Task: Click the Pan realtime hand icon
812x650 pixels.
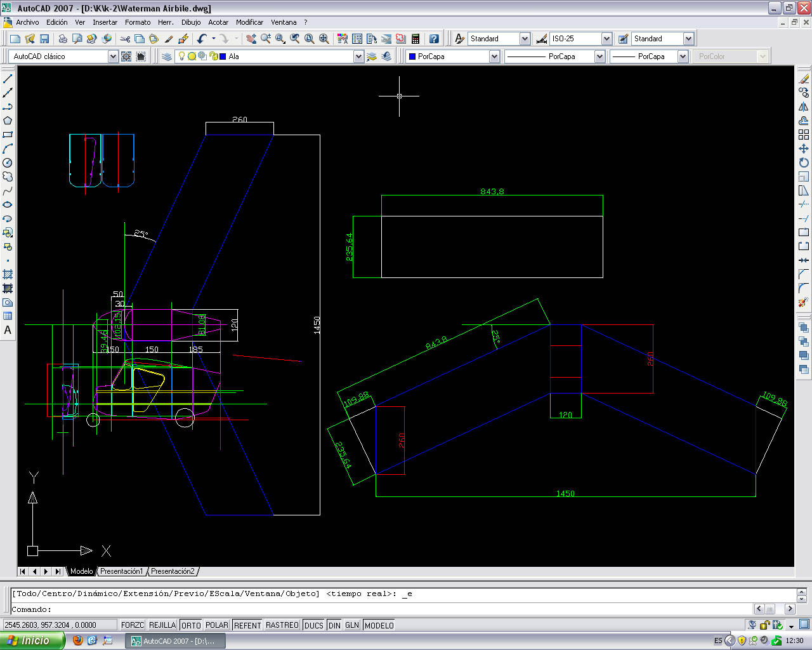Action: click(x=251, y=39)
